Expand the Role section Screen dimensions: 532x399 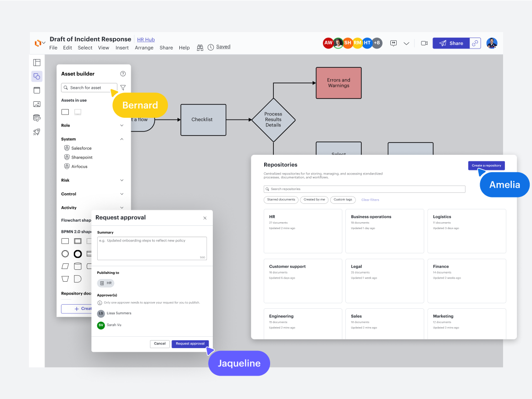tap(122, 126)
